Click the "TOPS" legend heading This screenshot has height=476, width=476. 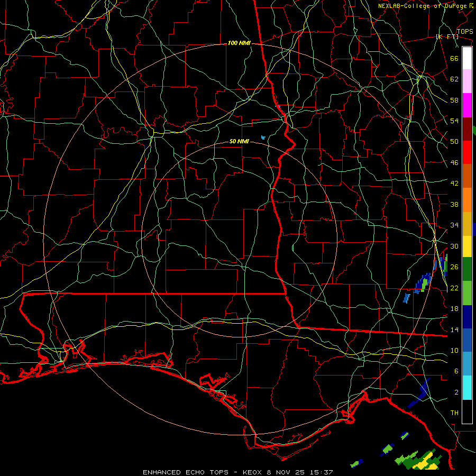[465, 31]
